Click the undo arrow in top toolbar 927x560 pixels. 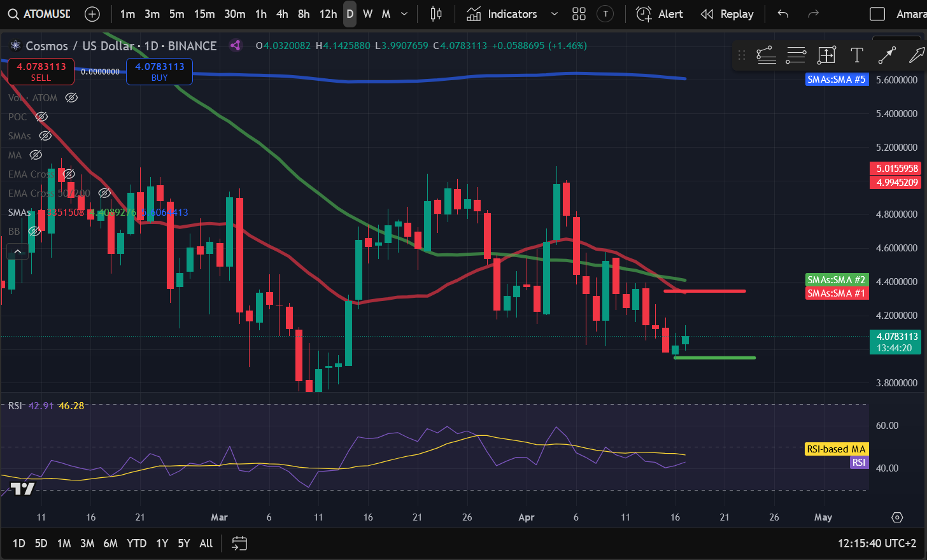pyautogui.click(x=783, y=14)
